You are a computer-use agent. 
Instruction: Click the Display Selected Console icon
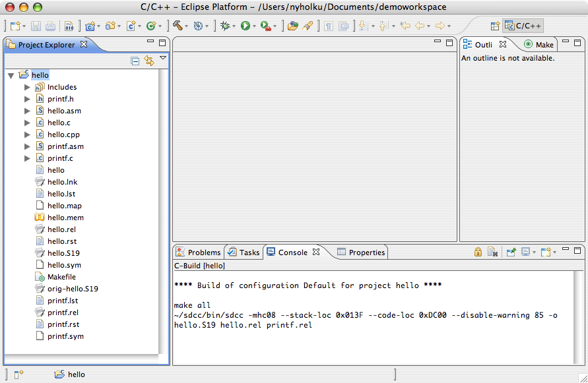(x=525, y=252)
